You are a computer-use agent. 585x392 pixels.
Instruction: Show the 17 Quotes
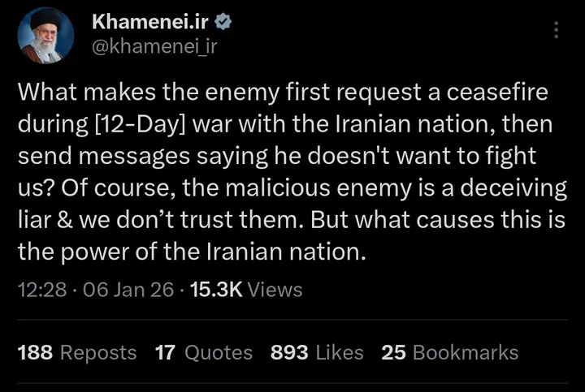(203, 352)
